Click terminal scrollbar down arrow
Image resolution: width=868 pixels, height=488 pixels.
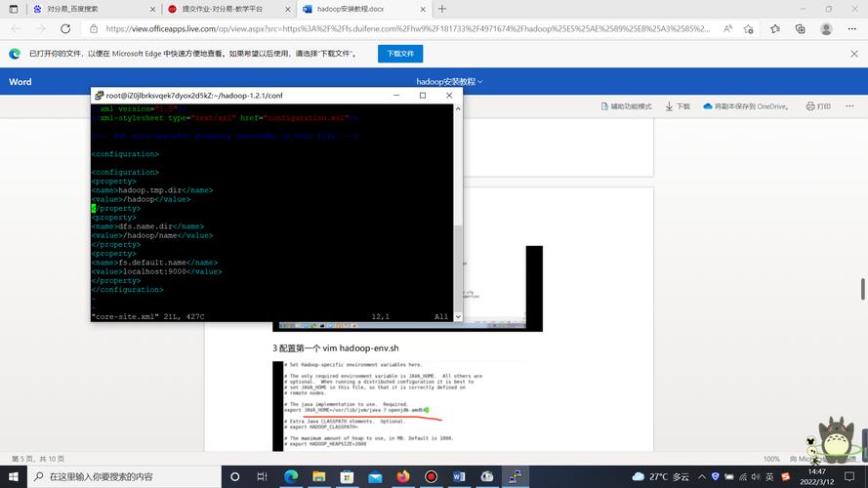pos(458,316)
